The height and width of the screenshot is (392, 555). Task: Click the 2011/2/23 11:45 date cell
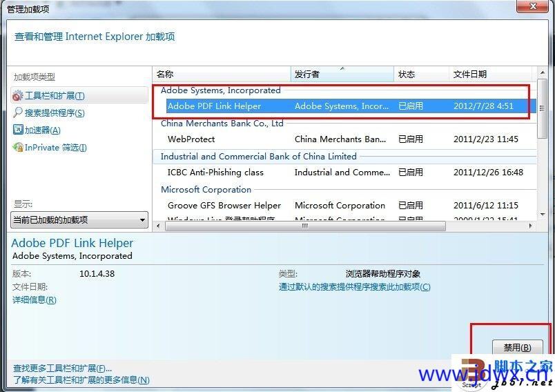click(x=486, y=139)
